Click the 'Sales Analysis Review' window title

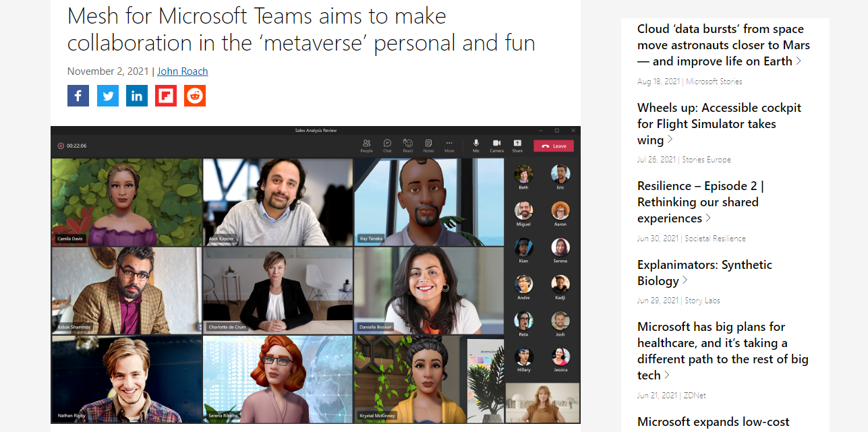pyautogui.click(x=316, y=130)
